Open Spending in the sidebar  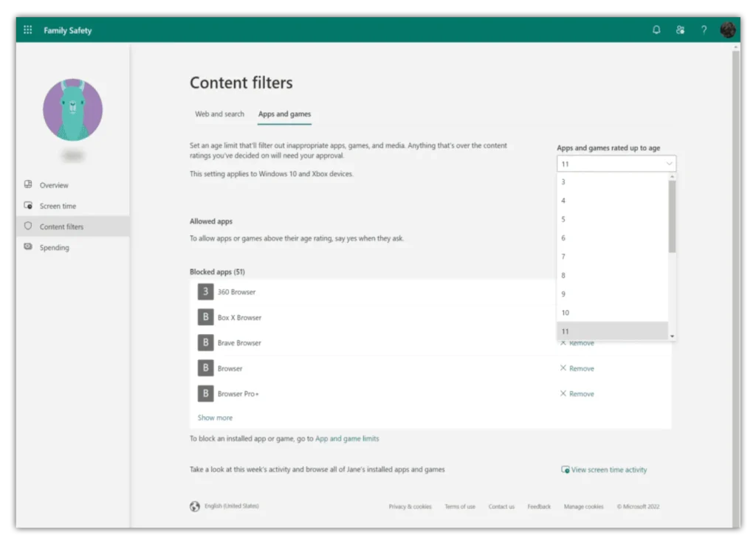54,247
